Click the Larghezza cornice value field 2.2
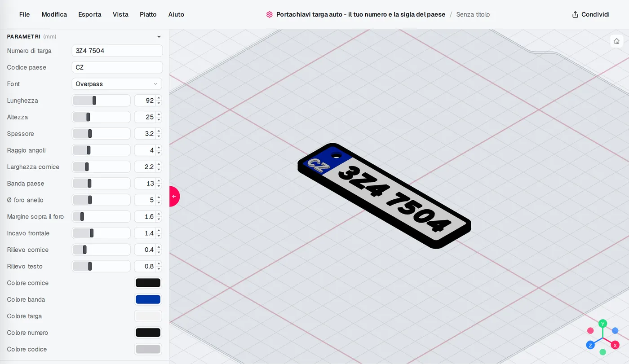 click(145, 167)
